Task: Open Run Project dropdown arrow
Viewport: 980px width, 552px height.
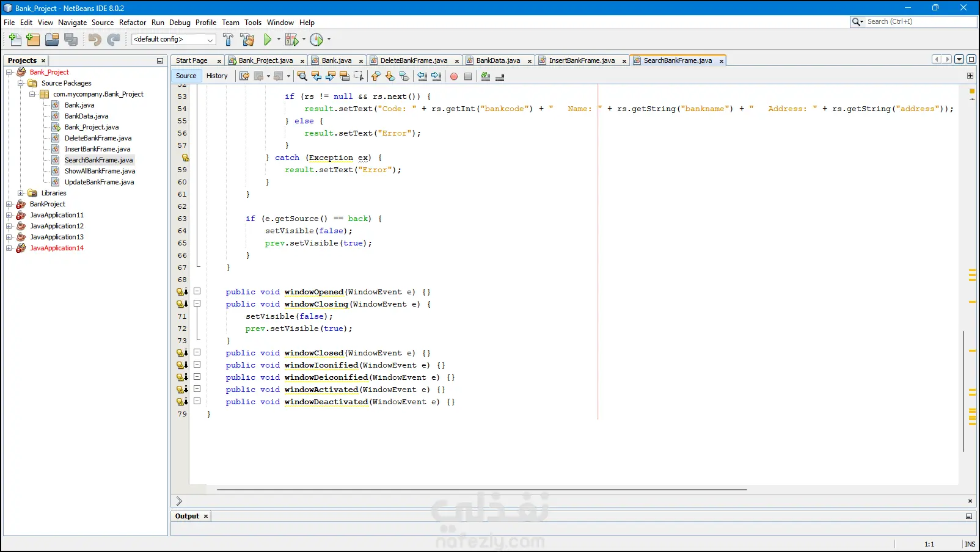Action: pos(279,40)
